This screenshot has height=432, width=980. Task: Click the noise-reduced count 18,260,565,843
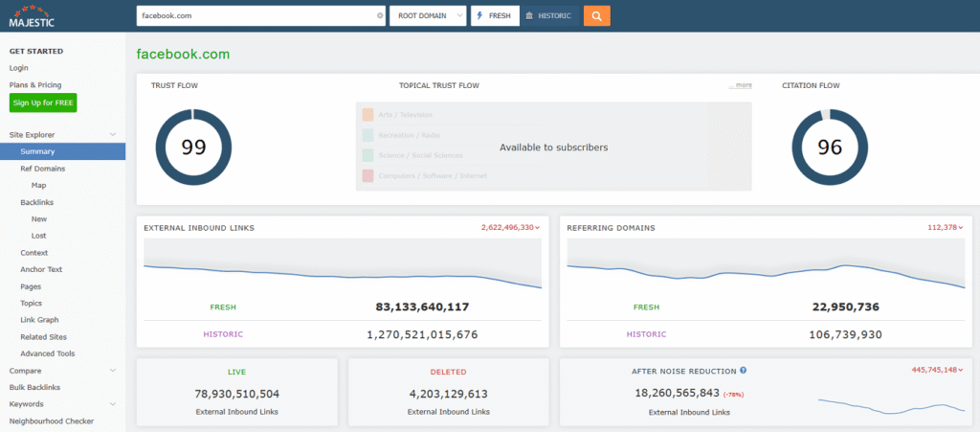(677, 393)
